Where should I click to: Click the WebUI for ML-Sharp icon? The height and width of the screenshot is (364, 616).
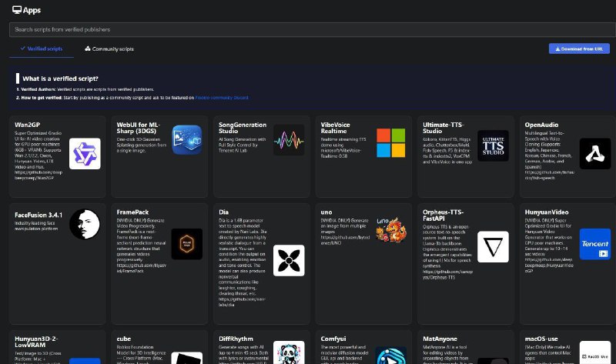pyautogui.click(x=187, y=140)
